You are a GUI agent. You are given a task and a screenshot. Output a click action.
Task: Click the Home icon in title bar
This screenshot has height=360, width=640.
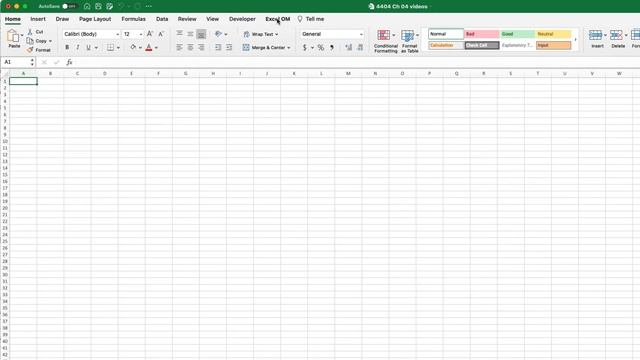tap(87, 7)
